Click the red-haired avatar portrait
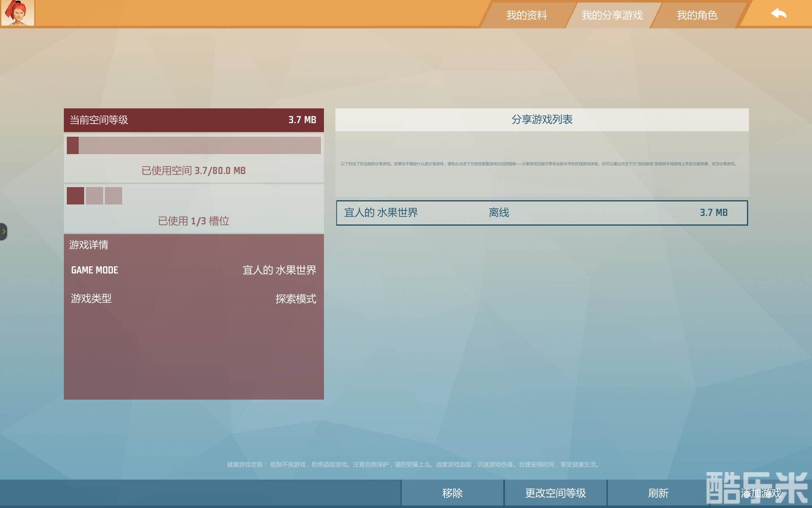Image resolution: width=812 pixels, height=508 pixels. [x=17, y=13]
